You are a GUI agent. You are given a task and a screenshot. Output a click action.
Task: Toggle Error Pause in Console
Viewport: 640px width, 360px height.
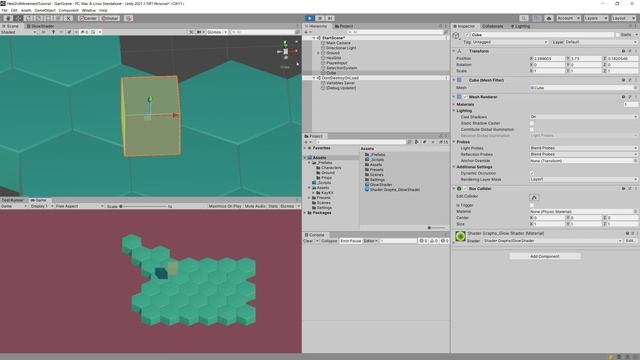pyautogui.click(x=351, y=241)
